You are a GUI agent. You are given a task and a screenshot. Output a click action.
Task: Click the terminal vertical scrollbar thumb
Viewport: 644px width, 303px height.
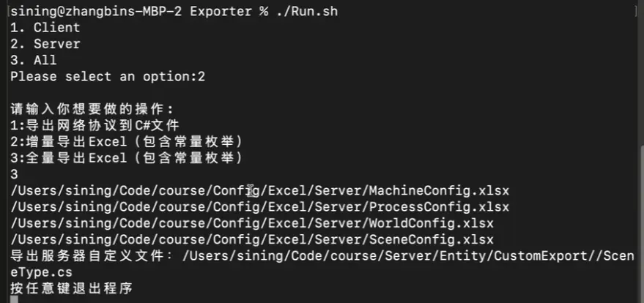click(641, 223)
